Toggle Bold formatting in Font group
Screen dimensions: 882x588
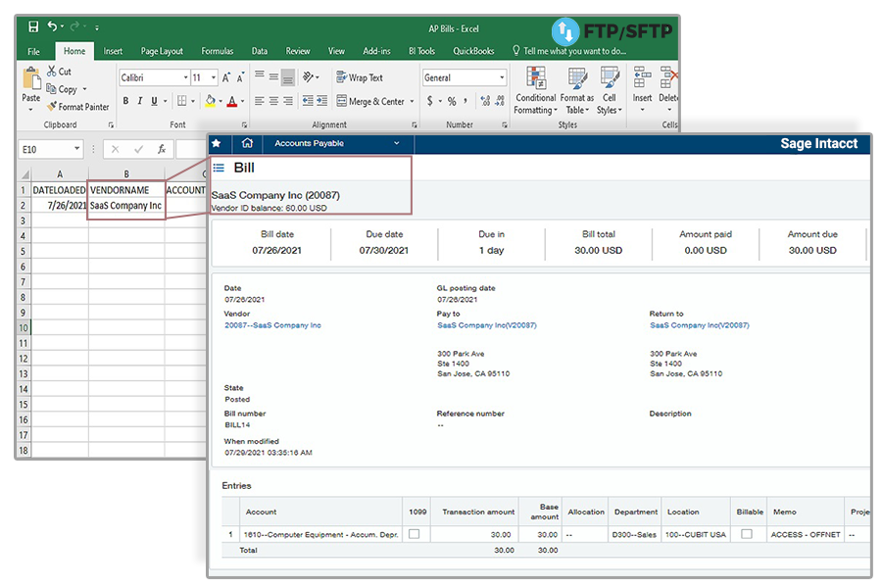coord(125,101)
